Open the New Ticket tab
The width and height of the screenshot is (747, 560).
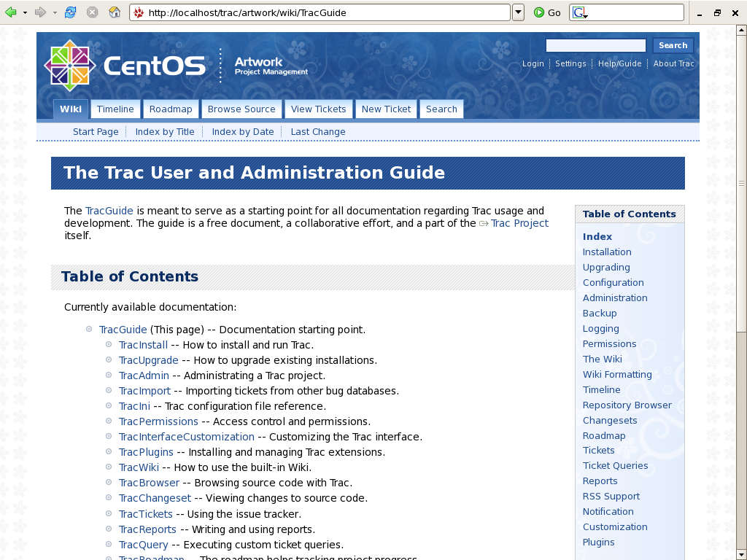(x=386, y=109)
